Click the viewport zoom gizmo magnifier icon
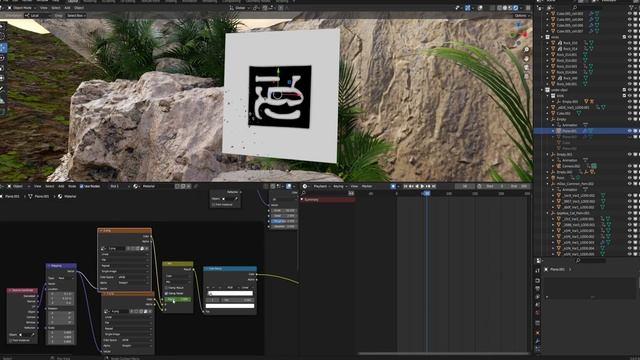 (527, 50)
